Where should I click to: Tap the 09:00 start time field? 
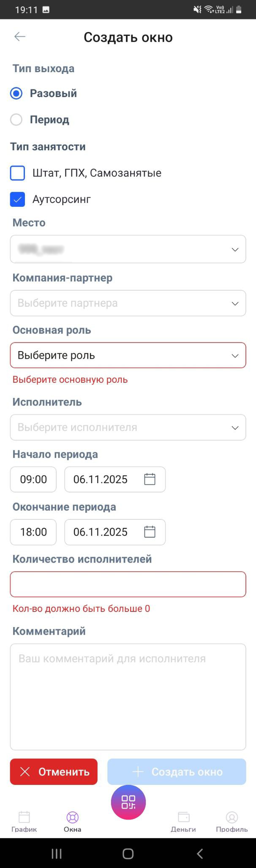[x=33, y=479]
